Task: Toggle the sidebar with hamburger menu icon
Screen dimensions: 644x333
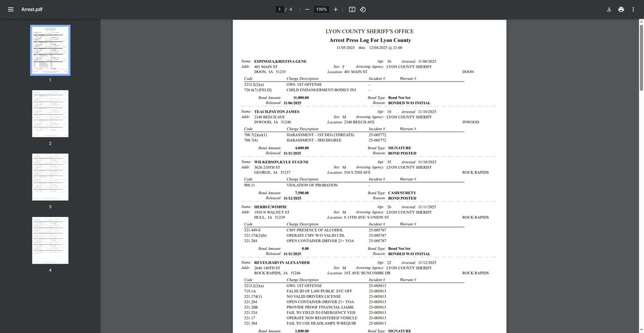Action: [x=10, y=10]
